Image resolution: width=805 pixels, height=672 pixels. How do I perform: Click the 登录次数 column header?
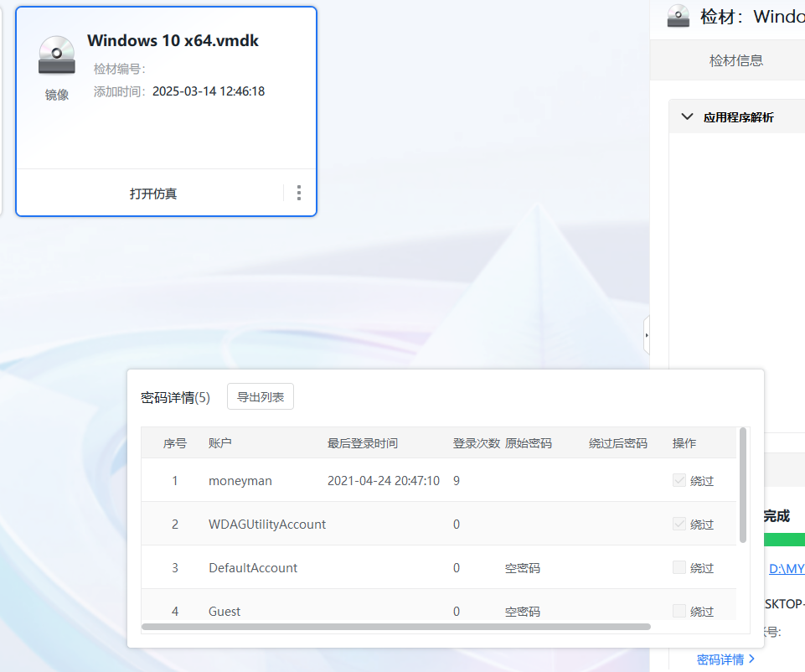click(x=476, y=443)
